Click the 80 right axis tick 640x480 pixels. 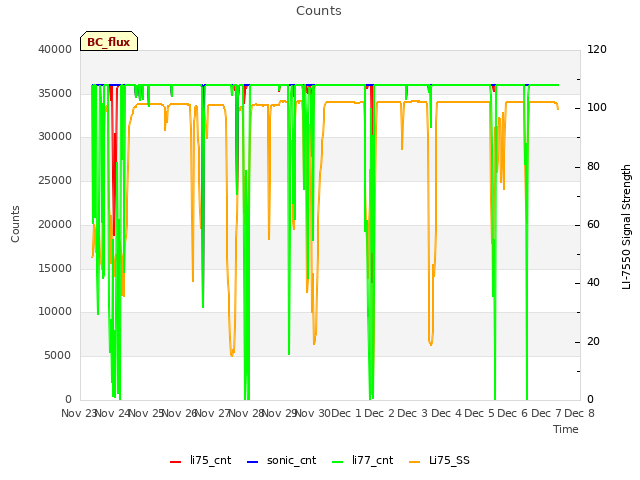pyautogui.click(x=593, y=167)
